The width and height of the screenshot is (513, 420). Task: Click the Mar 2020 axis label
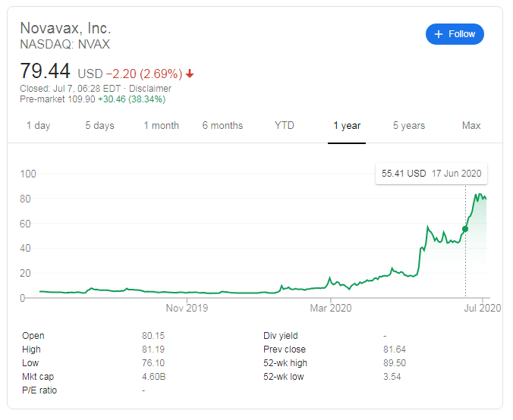coord(329,308)
